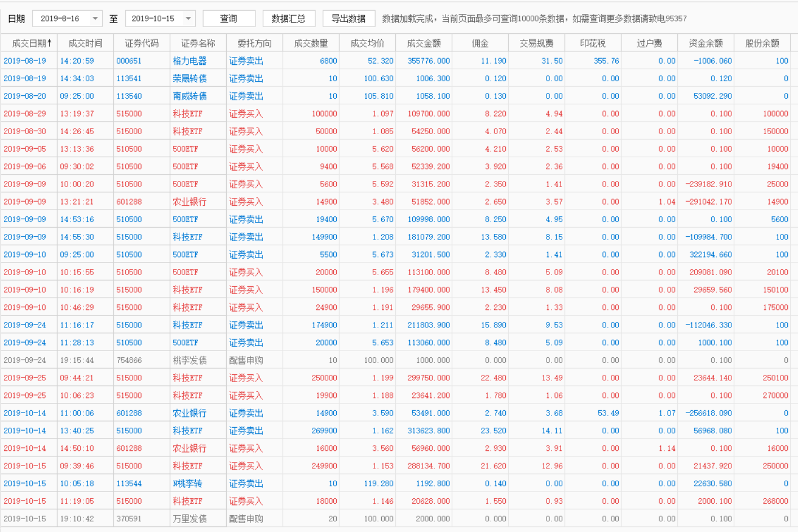The height and width of the screenshot is (532, 798).
Task: Click 委托方向 column header
Action: (254, 43)
